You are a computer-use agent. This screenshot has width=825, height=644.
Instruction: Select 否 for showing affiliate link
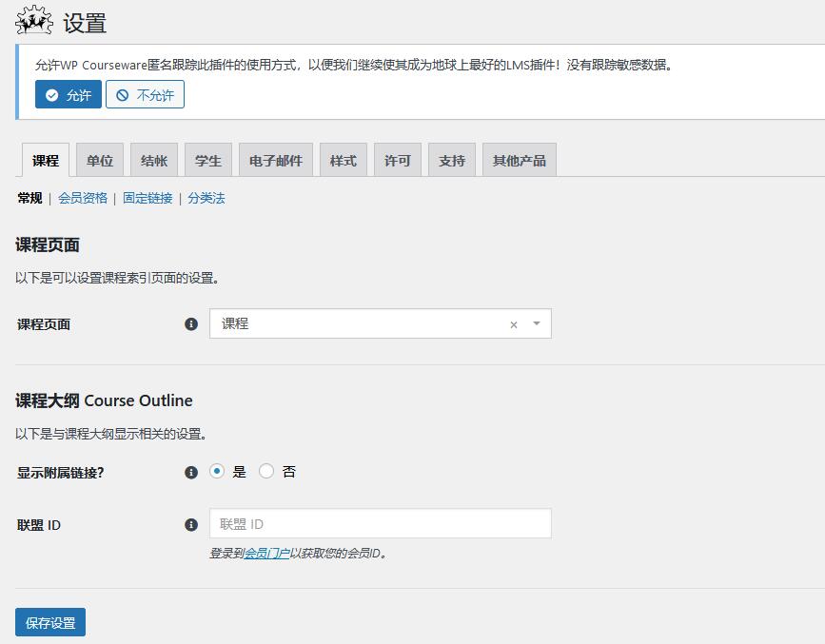coord(266,471)
